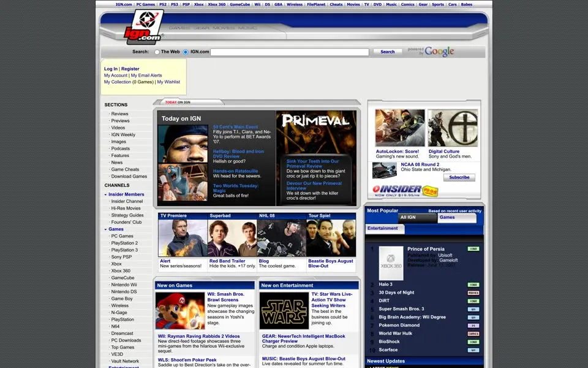Viewport: 588px width, 368px height.
Task: Open FilePlanet in the top navigation
Action: pyautogui.click(x=316, y=4)
